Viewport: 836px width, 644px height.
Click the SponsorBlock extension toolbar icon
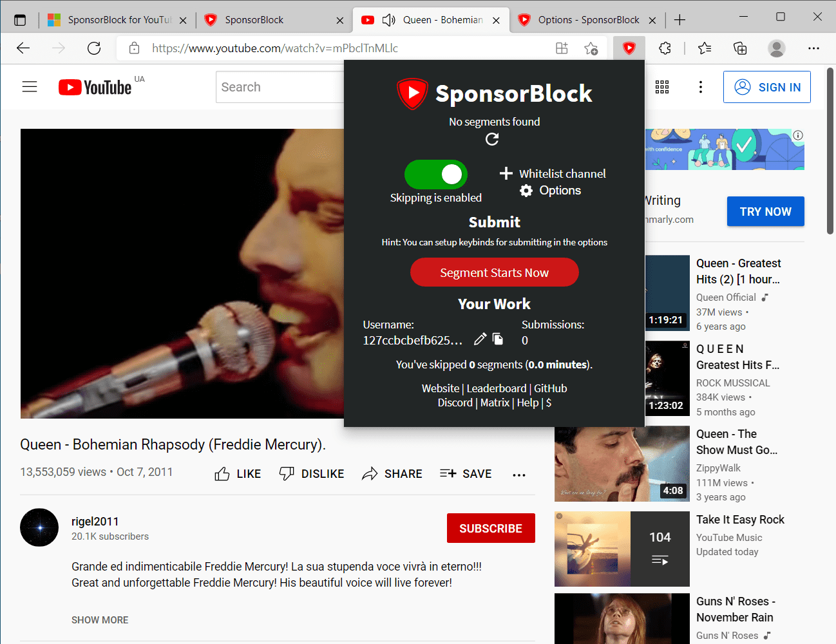629,48
